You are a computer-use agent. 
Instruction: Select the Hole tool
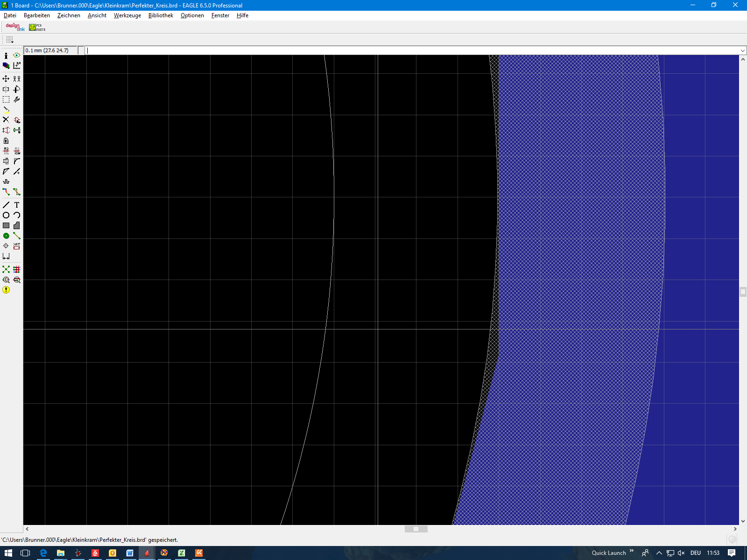[6, 246]
